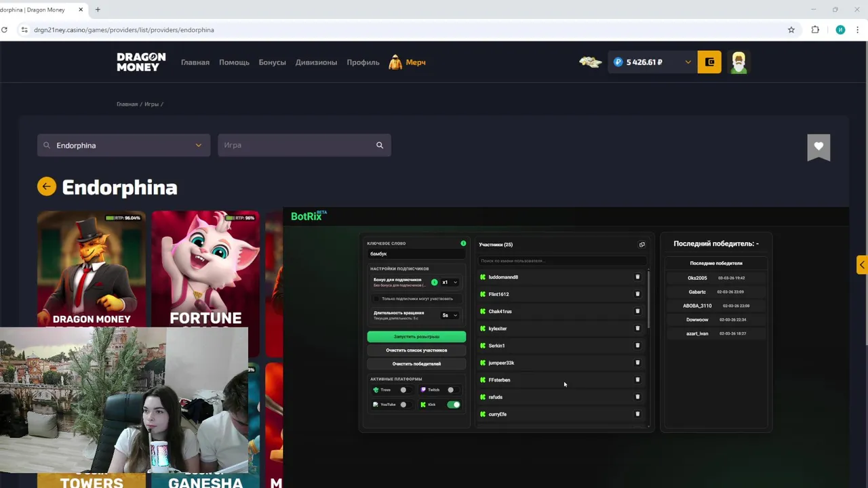Open Помощь in the top navigation
The image size is (868, 488).
pos(234,62)
